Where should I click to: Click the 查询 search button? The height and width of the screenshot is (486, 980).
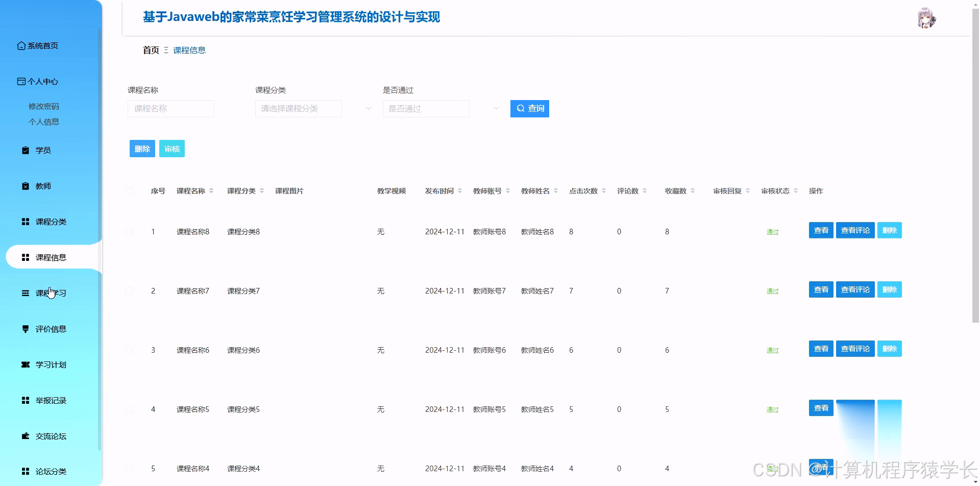click(529, 108)
